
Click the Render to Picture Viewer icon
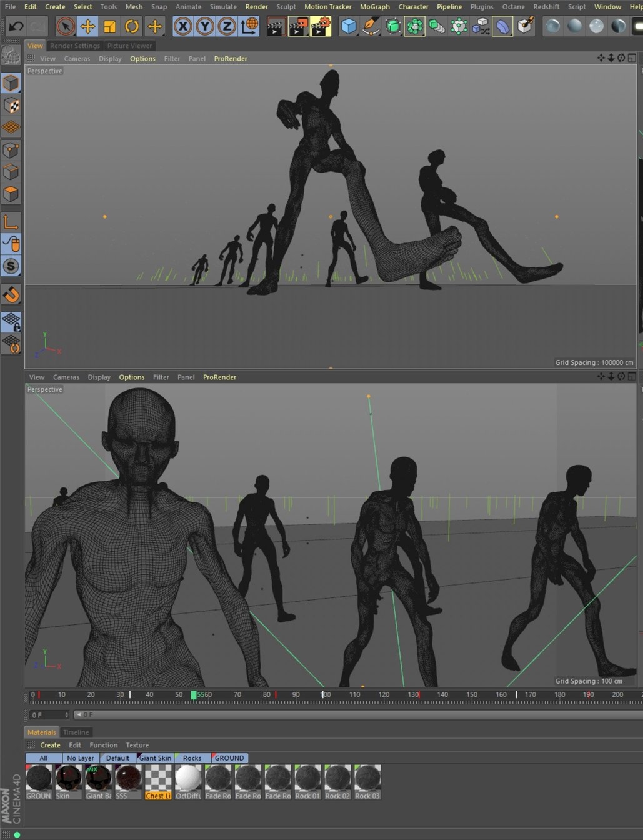pos(298,26)
